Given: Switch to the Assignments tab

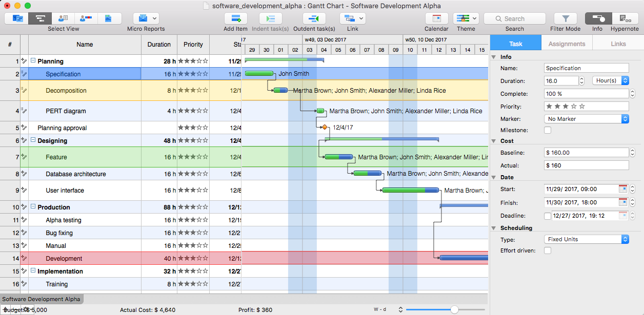Looking at the screenshot, I should (567, 44).
